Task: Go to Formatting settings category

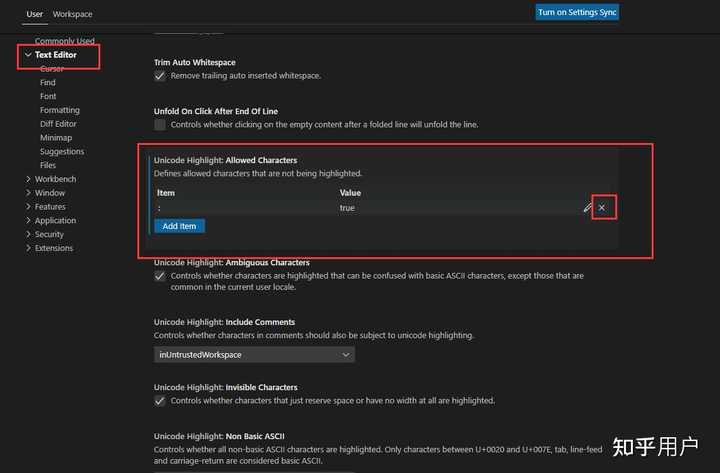Action: [x=60, y=110]
